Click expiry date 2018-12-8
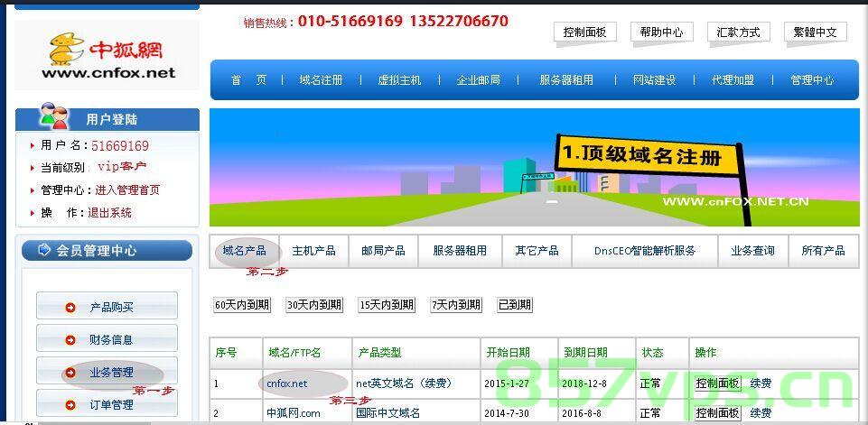Image resolution: width=868 pixels, height=425 pixels. (x=585, y=383)
